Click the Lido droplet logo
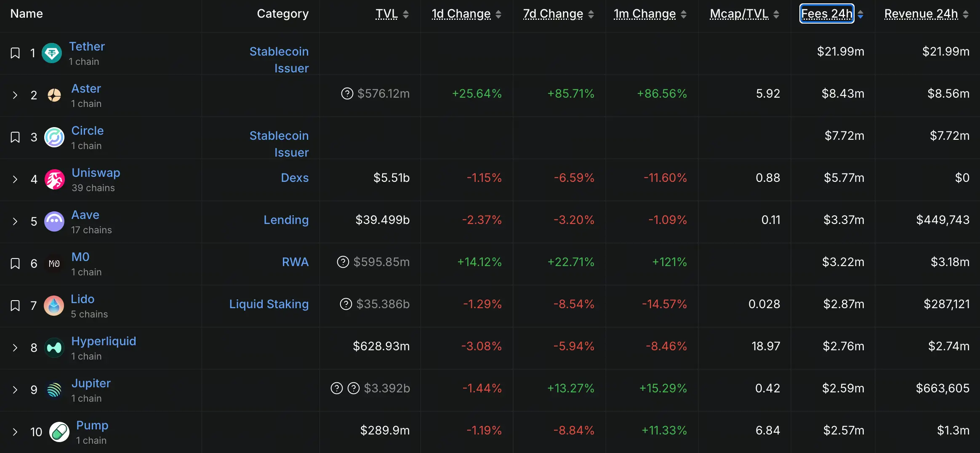The height and width of the screenshot is (453, 980). [54, 306]
